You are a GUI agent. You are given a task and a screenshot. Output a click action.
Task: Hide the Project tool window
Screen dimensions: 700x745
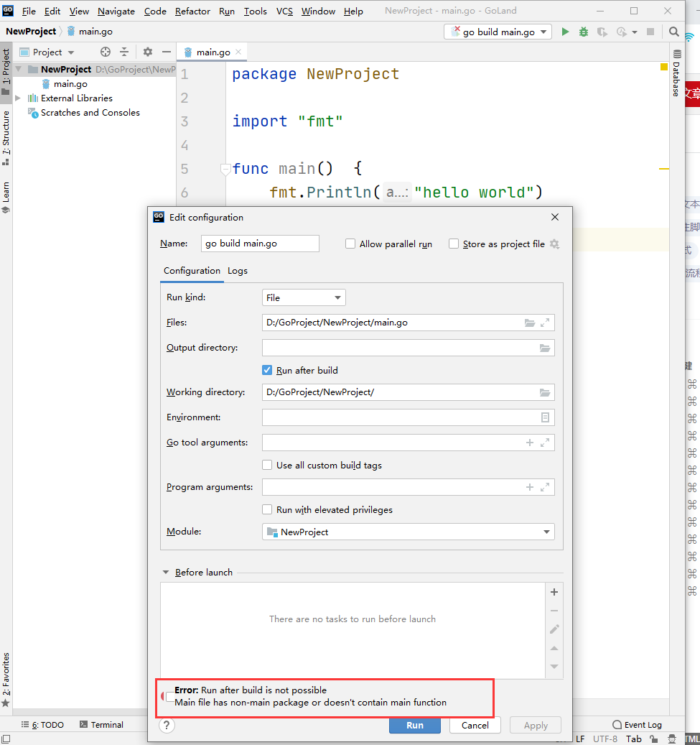167,52
